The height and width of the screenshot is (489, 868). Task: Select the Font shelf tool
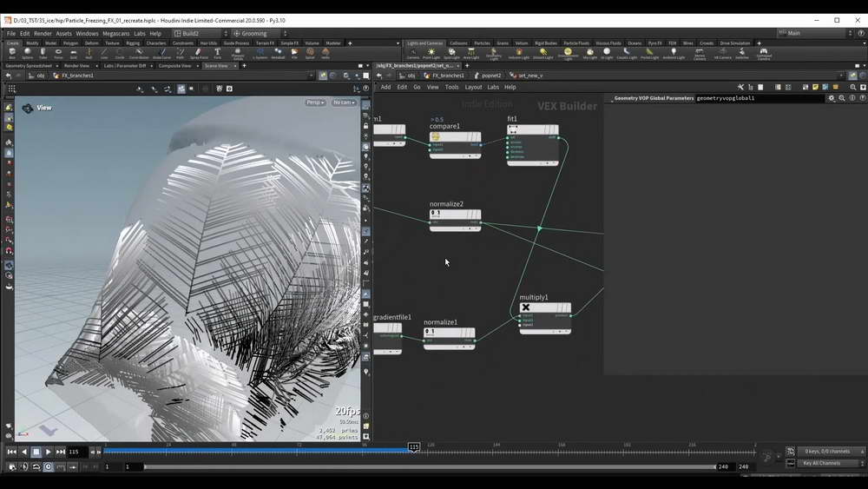pos(218,53)
